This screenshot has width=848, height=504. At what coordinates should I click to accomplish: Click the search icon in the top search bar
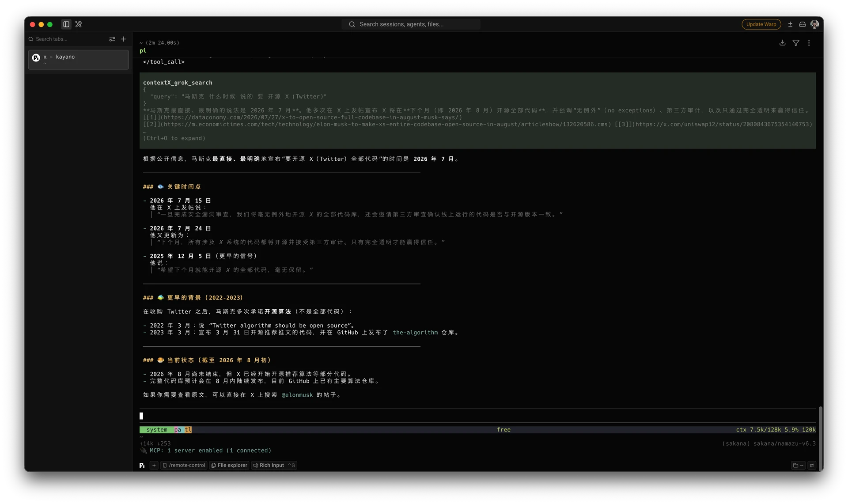[352, 24]
